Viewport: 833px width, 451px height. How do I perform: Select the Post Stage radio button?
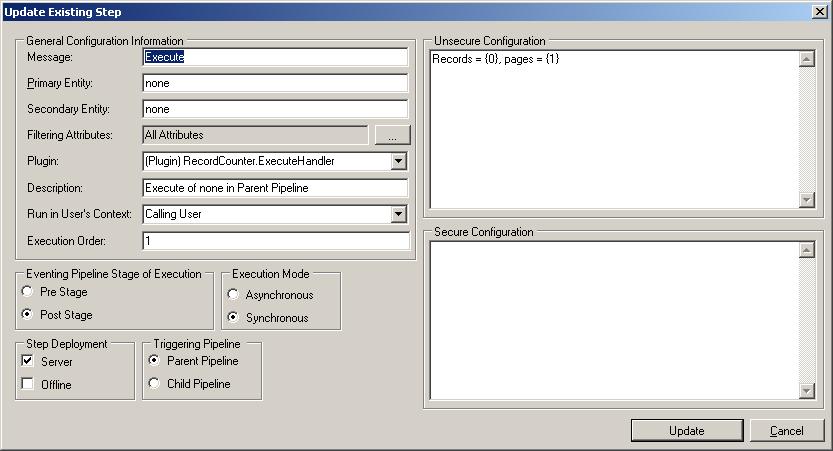[27, 314]
